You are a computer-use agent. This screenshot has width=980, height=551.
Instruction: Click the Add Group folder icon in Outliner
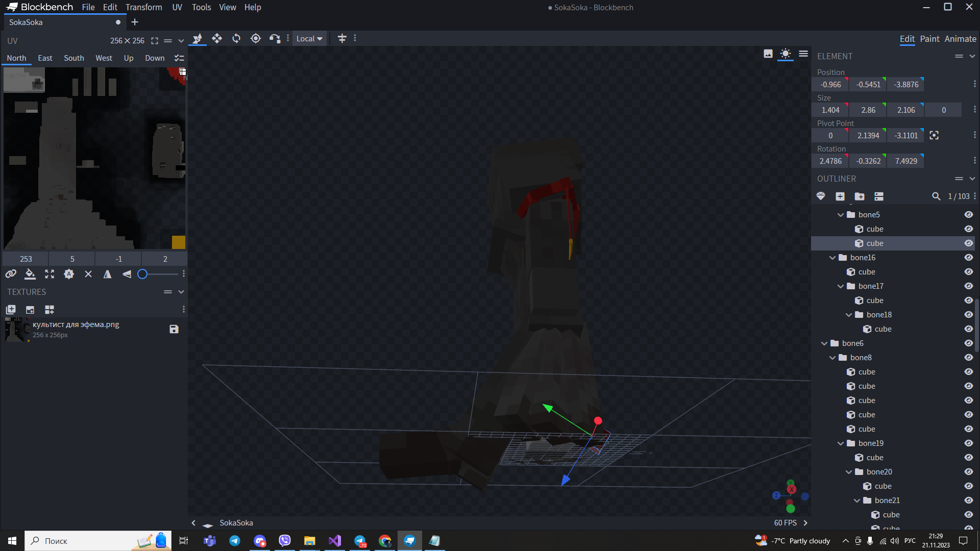[860, 196]
